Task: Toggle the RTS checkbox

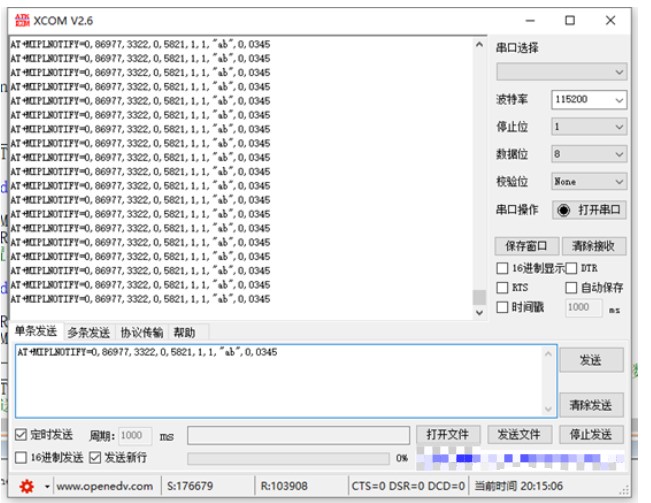Action: (502, 288)
